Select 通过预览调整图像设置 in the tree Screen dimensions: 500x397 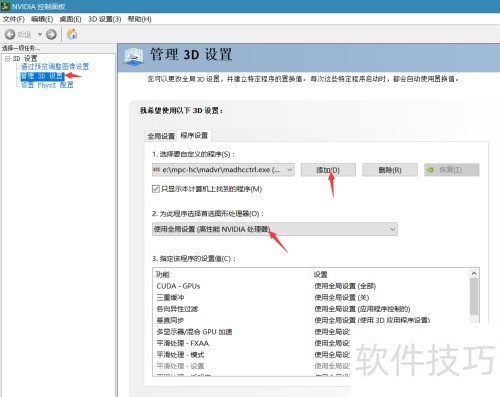(x=55, y=67)
